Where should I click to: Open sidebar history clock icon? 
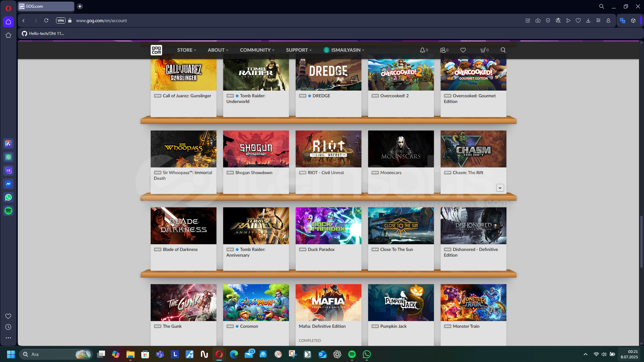click(x=8, y=327)
